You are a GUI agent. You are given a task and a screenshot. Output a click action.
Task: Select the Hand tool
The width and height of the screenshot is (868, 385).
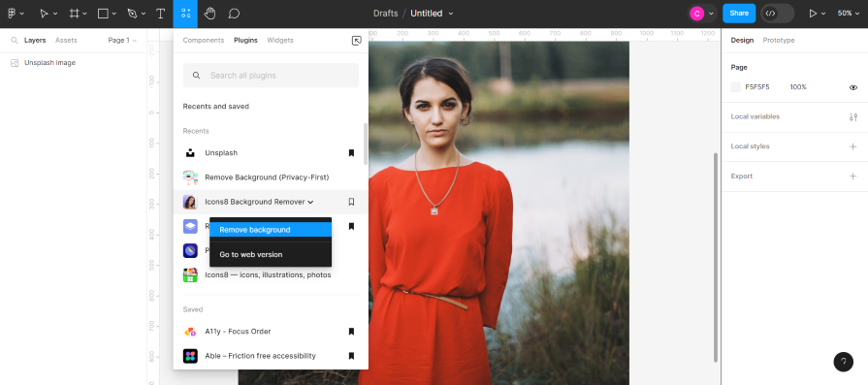(x=209, y=14)
